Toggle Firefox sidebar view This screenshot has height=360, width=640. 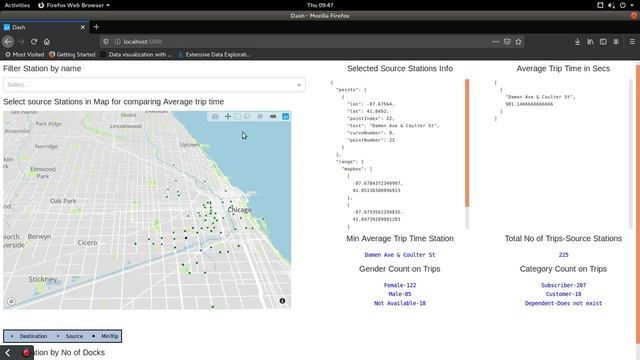tap(603, 42)
